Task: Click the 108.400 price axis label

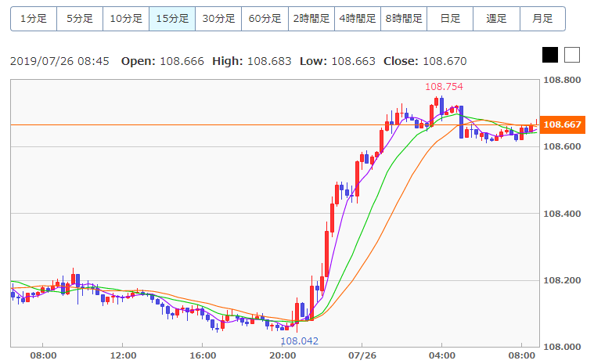Action: pos(562,214)
